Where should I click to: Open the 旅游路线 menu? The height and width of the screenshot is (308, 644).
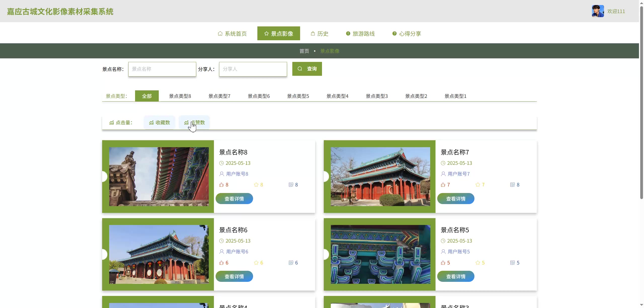(360, 33)
